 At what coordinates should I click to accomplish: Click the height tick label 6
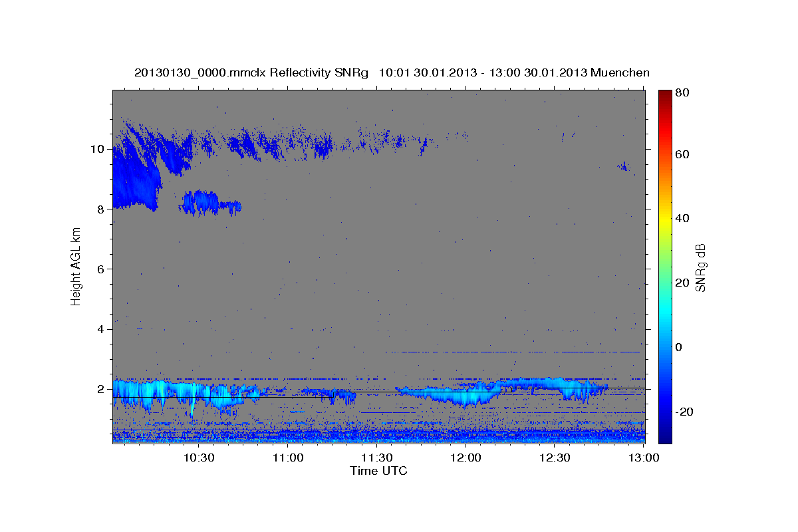[x=101, y=269]
